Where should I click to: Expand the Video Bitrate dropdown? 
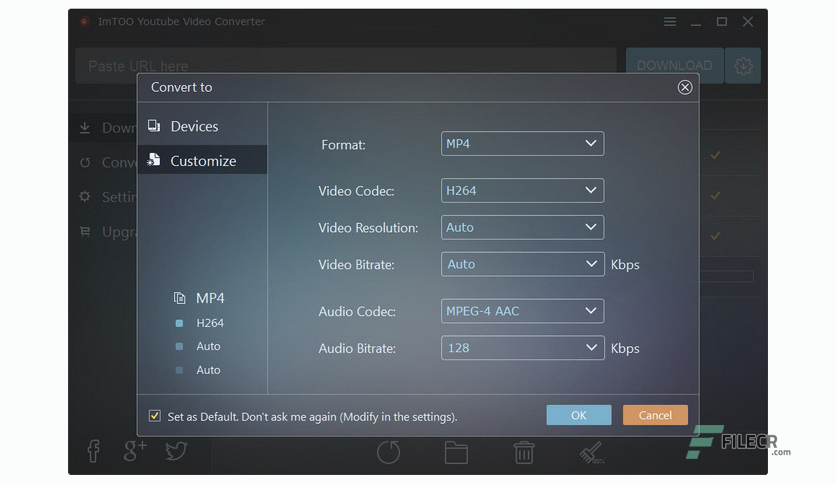(x=522, y=264)
